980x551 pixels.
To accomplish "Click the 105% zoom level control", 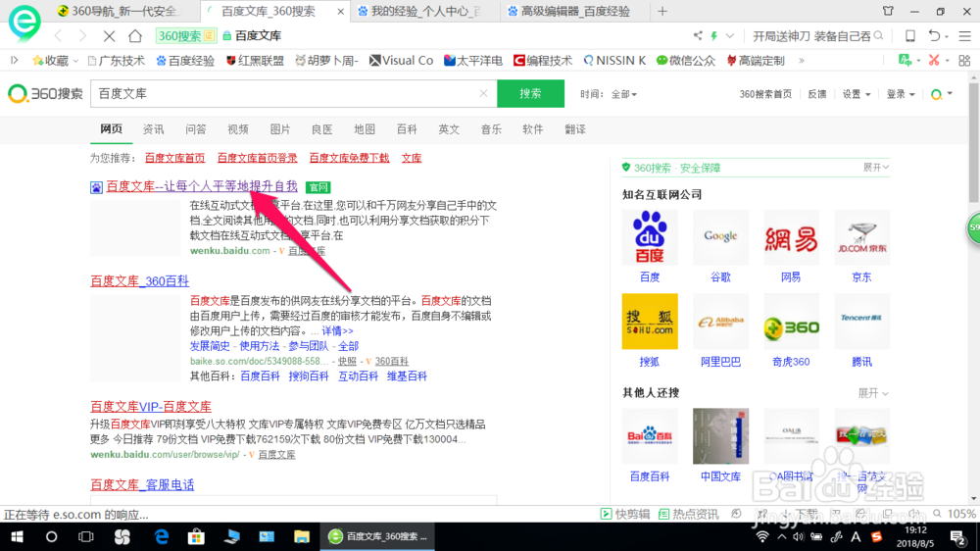I will 955,514.
